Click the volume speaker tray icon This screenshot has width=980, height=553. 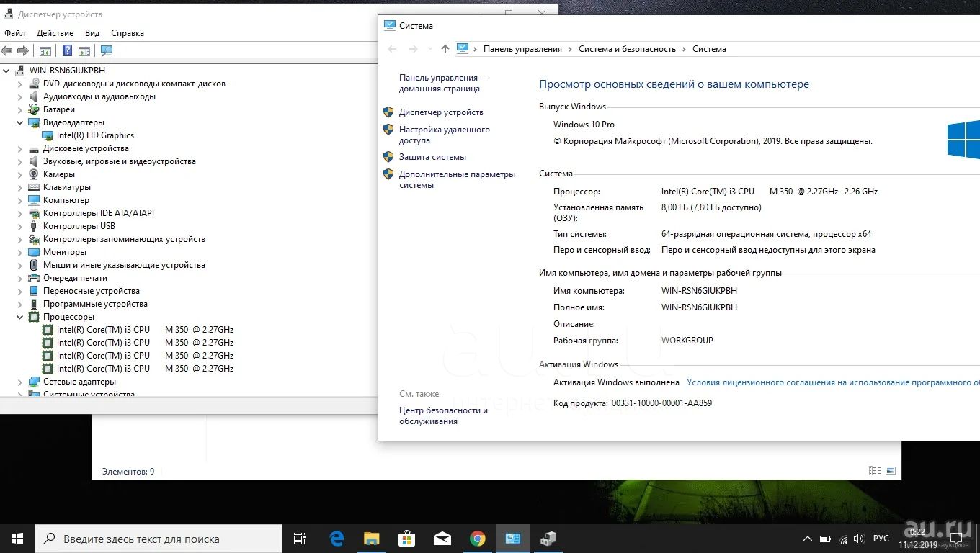pyautogui.click(x=860, y=539)
